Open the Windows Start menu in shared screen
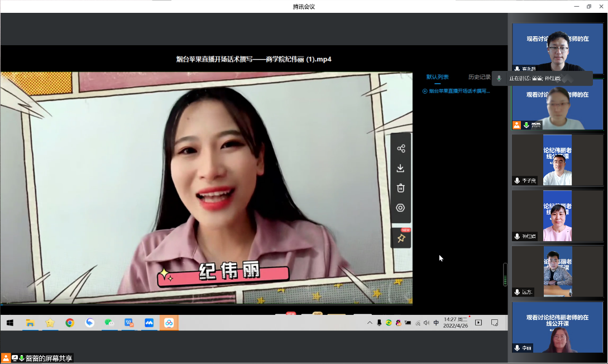 click(10, 323)
